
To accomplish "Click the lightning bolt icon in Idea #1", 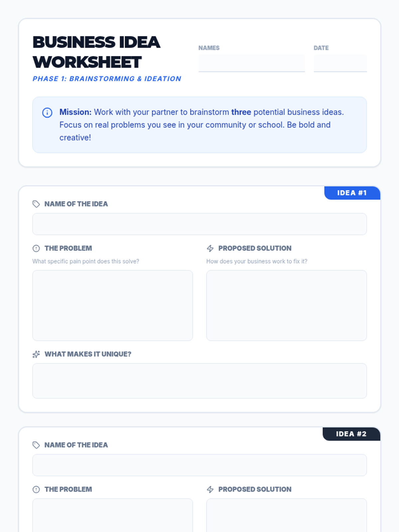I will tap(210, 248).
